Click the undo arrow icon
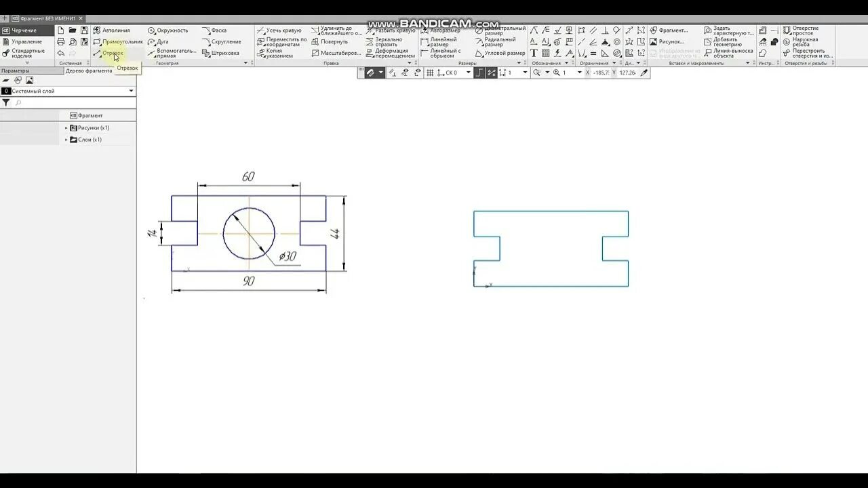The width and height of the screenshot is (868, 488). click(x=60, y=53)
